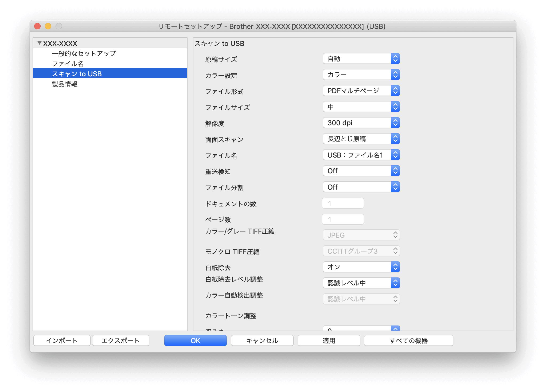Open the 解像度 dropdown showing 300 dpi
This screenshot has width=546, height=392.
coord(361,123)
